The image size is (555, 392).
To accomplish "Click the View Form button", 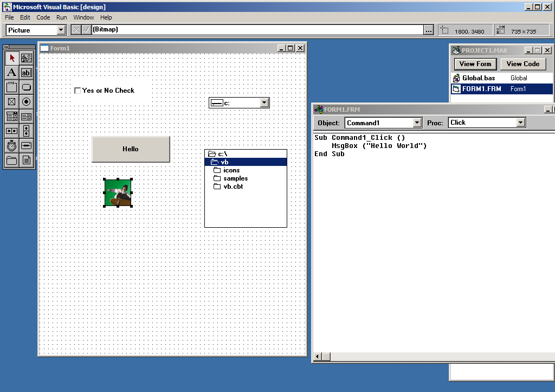I will click(475, 64).
